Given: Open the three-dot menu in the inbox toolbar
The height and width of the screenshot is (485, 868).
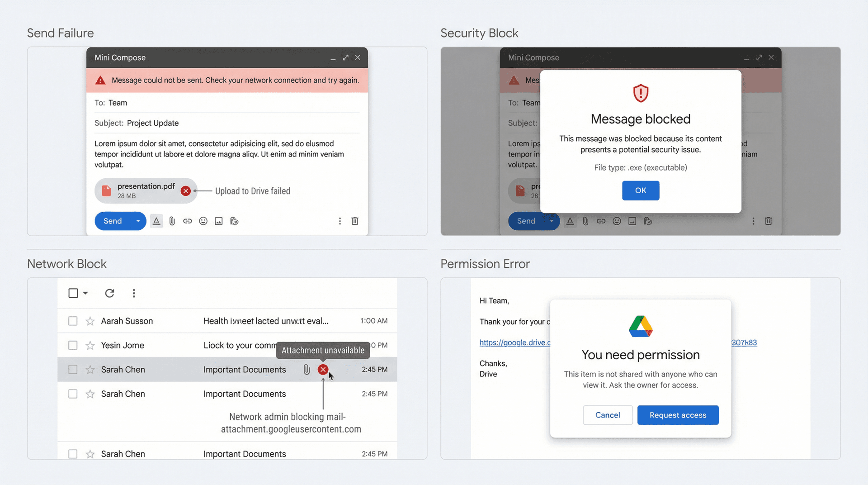Looking at the screenshot, I should 134,293.
